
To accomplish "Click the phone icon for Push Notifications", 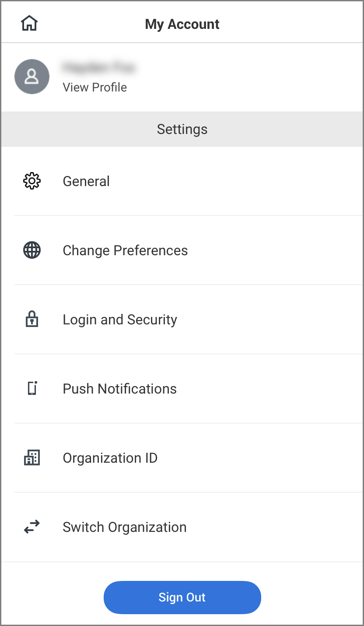I will pos(32,389).
